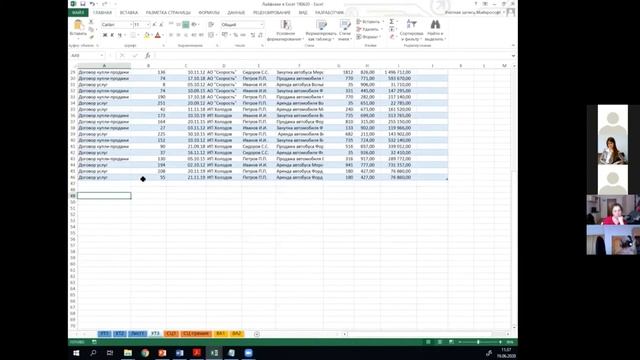The width and height of the screenshot is (640, 360).
Task: Open the Формат cells dropdown in ribbon
Action: [370, 37]
